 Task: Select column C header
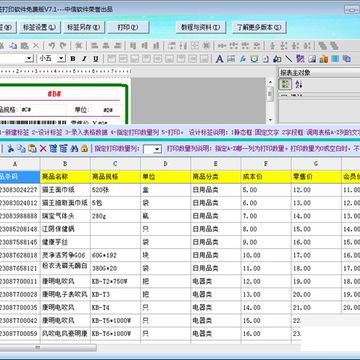[x=115, y=164]
